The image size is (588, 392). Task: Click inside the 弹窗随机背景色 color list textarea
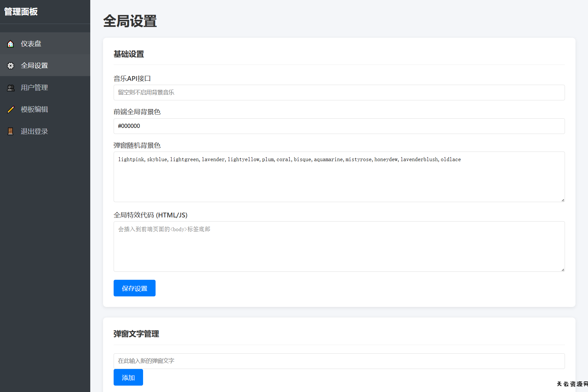tap(339, 179)
